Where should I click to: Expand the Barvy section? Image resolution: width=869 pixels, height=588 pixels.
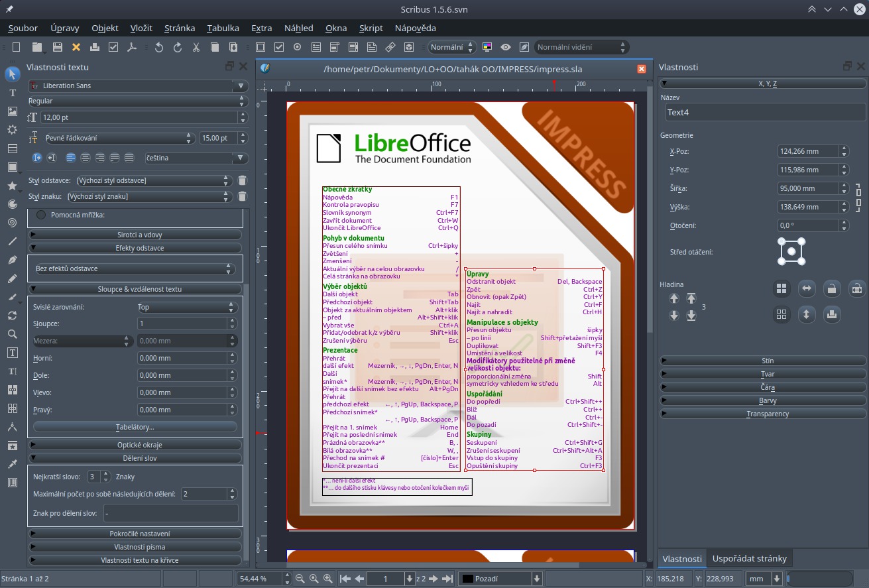[763, 400]
